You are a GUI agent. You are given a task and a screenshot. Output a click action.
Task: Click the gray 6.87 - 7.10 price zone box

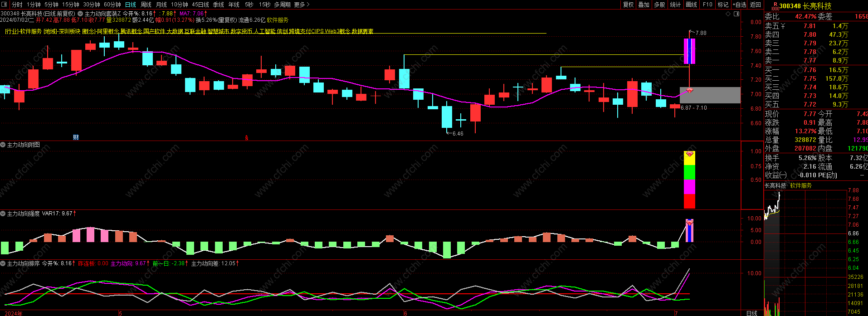[710, 95]
